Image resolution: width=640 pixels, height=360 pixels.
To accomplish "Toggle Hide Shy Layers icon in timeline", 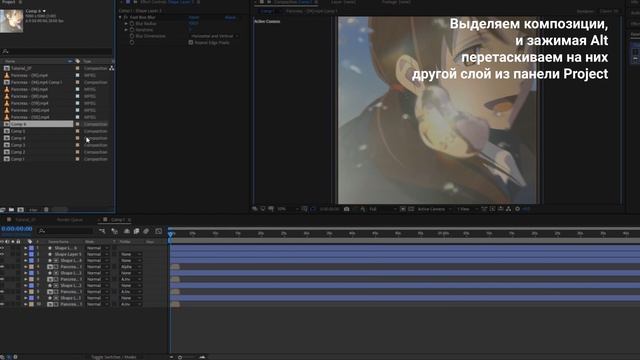I will coord(127,231).
